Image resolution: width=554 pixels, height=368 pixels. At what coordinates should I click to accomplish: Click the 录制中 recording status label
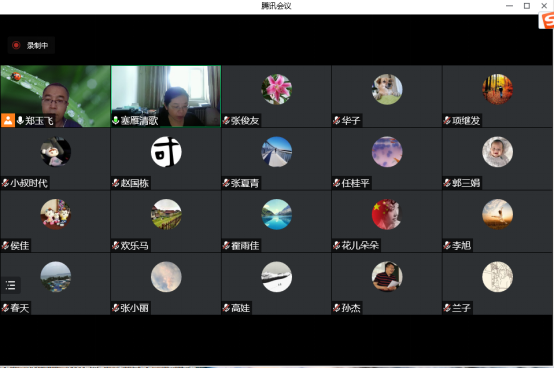(37, 46)
